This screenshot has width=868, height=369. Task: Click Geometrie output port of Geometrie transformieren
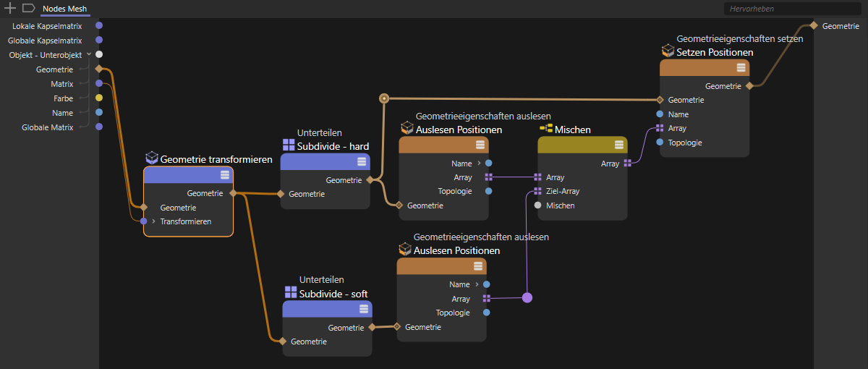coord(233,193)
